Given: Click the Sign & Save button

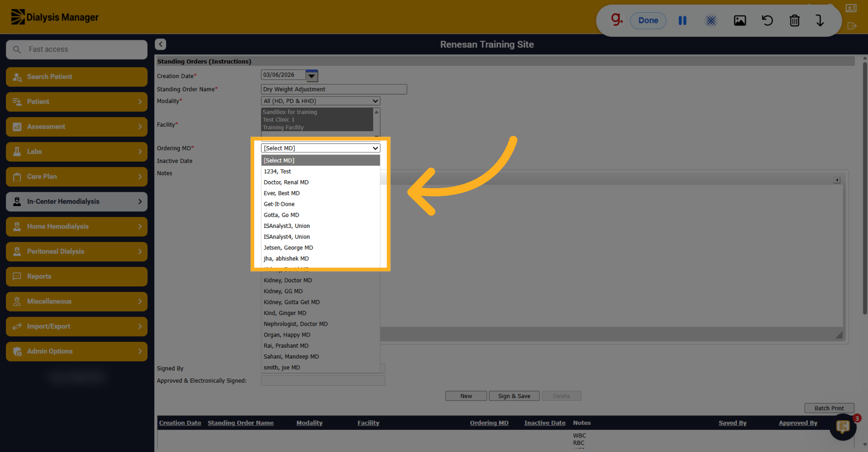Looking at the screenshot, I should coord(514,396).
